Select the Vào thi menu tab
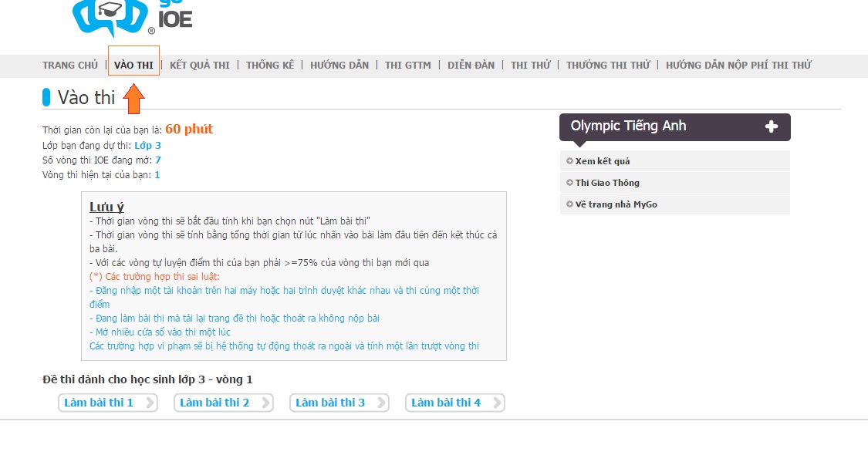The height and width of the screenshot is (472, 868). (x=133, y=66)
